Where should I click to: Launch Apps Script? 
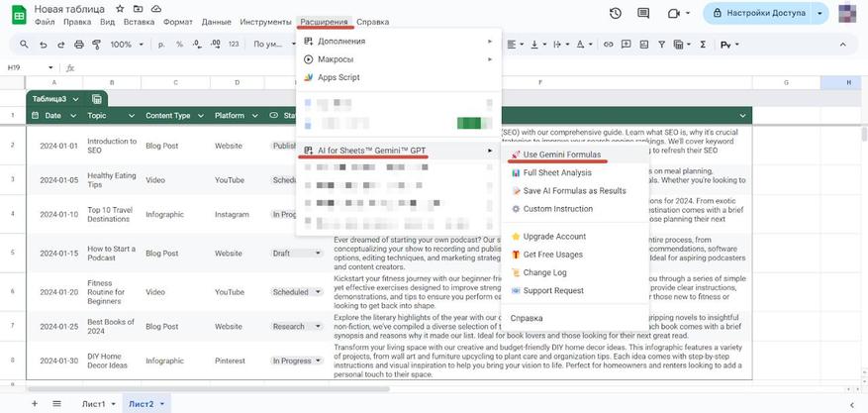(399, 77)
